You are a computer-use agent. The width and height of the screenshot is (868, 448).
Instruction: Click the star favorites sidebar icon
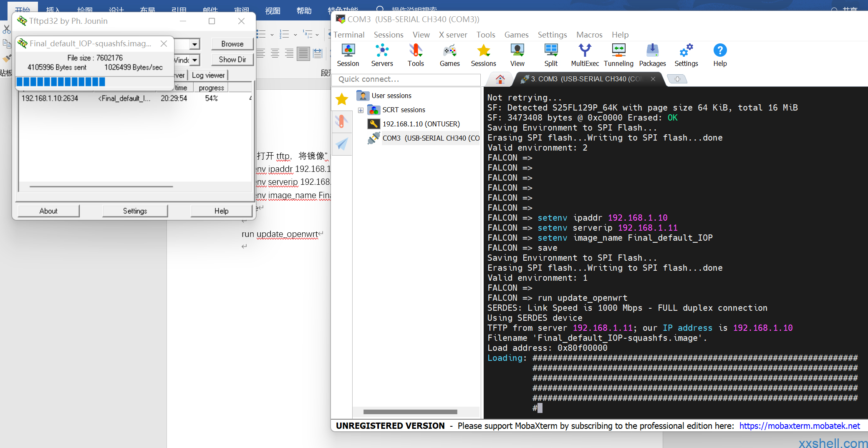click(x=342, y=99)
